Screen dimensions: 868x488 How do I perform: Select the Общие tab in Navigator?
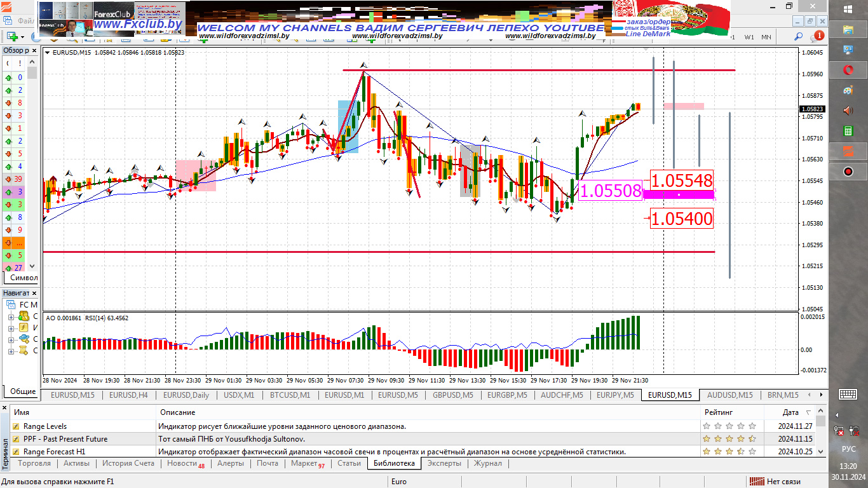point(23,391)
